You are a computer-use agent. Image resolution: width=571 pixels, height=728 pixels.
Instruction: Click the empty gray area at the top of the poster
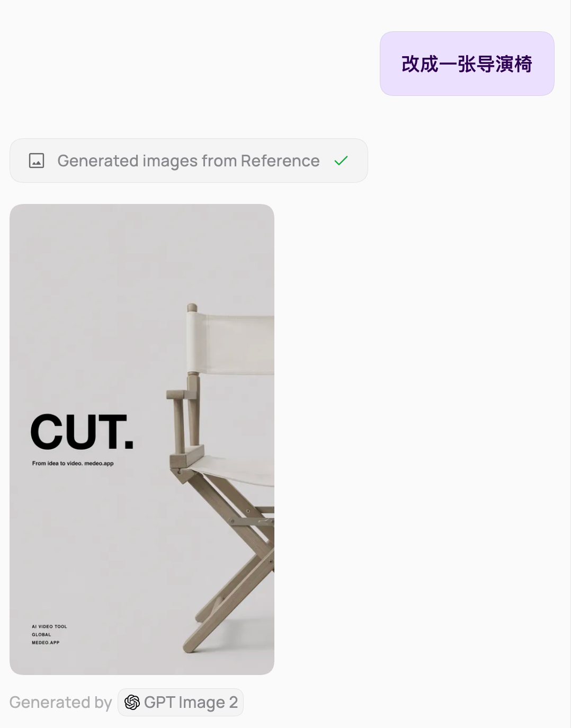142,249
